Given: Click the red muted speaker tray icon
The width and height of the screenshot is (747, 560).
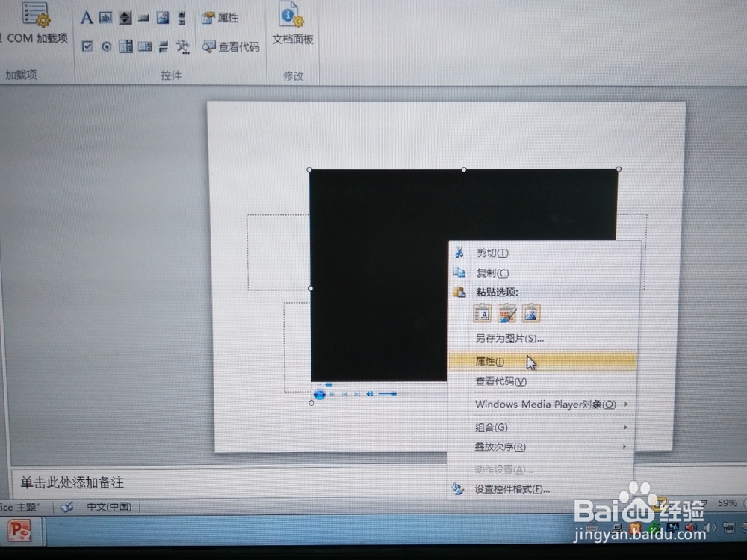Looking at the screenshot, I should (x=690, y=528).
